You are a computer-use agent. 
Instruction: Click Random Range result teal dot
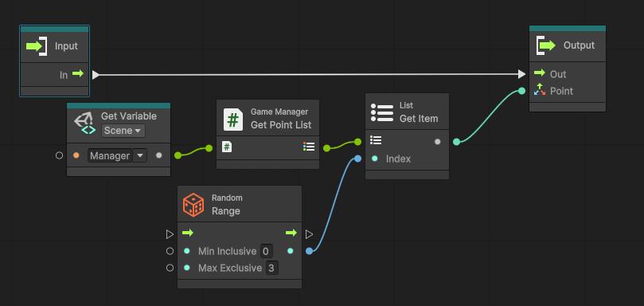[x=291, y=251]
